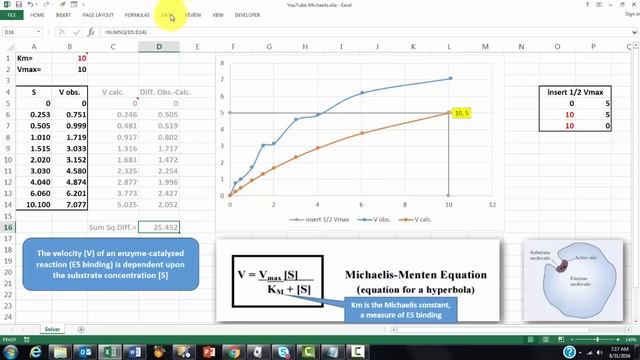This screenshot has height=360, width=640.
Task: Click the cell with S value 10.100
Action: pyautogui.click(x=34, y=204)
